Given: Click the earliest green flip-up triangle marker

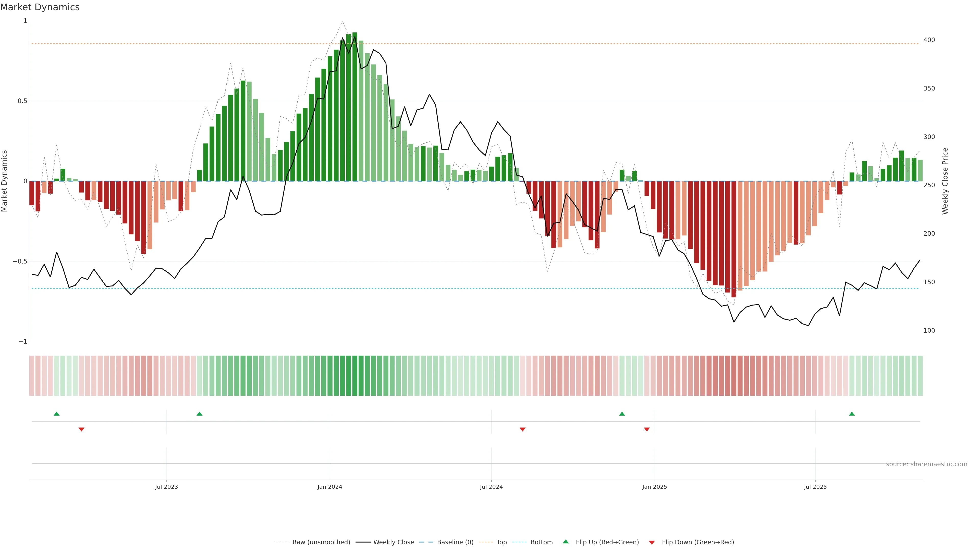Looking at the screenshot, I should pos(57,414).
